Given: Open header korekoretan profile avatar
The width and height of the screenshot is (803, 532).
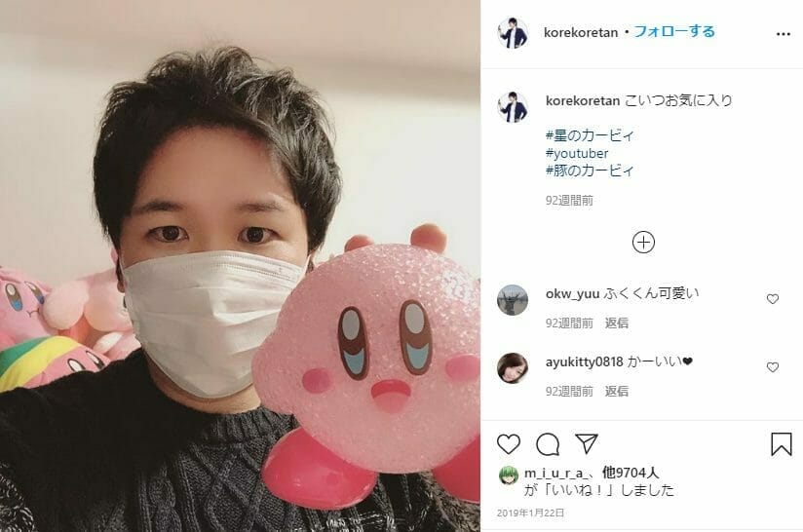Looking at the screenshot, I should click(x=513, y=33).
